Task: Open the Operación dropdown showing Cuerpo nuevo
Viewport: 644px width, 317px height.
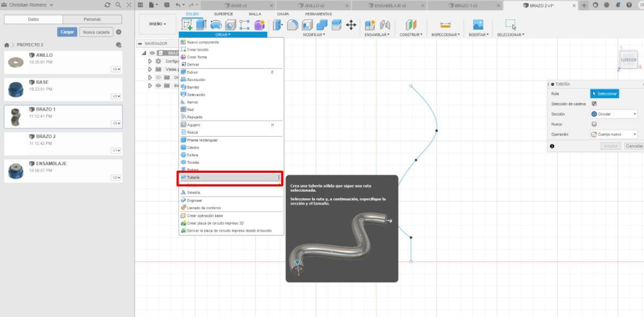Action: [x=614, y=134]
